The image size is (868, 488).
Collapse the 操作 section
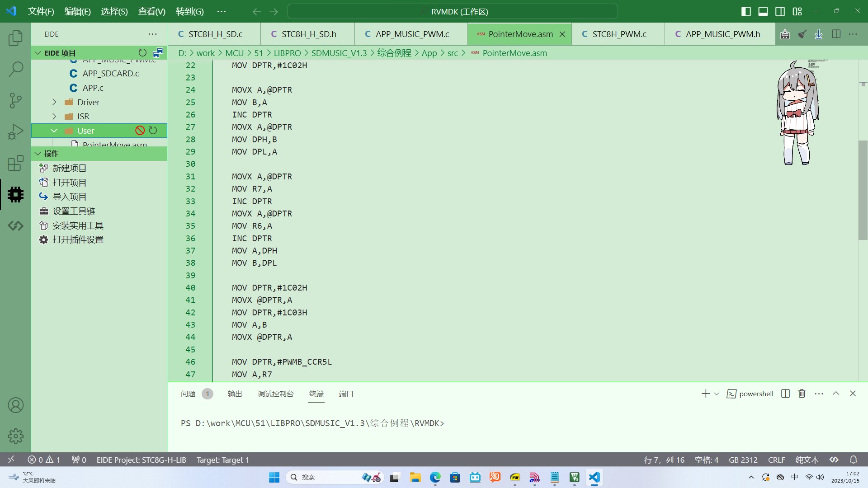pos(38,154)
